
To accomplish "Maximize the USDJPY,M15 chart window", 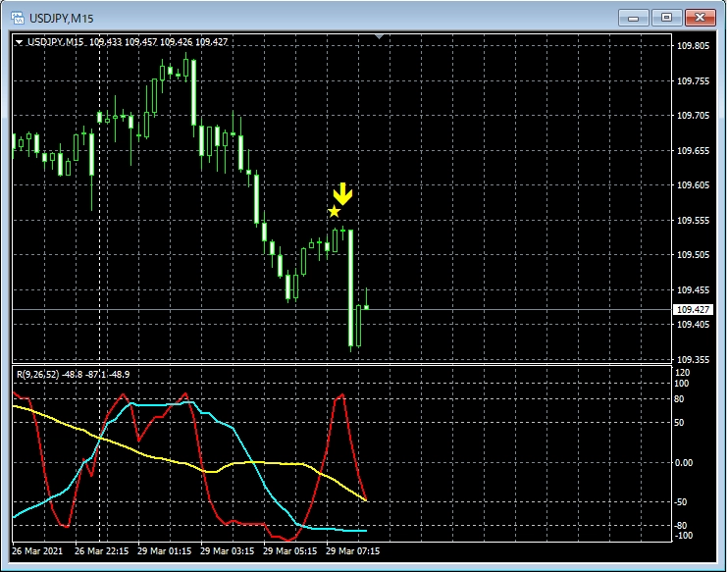I will (x=666, y=17).
